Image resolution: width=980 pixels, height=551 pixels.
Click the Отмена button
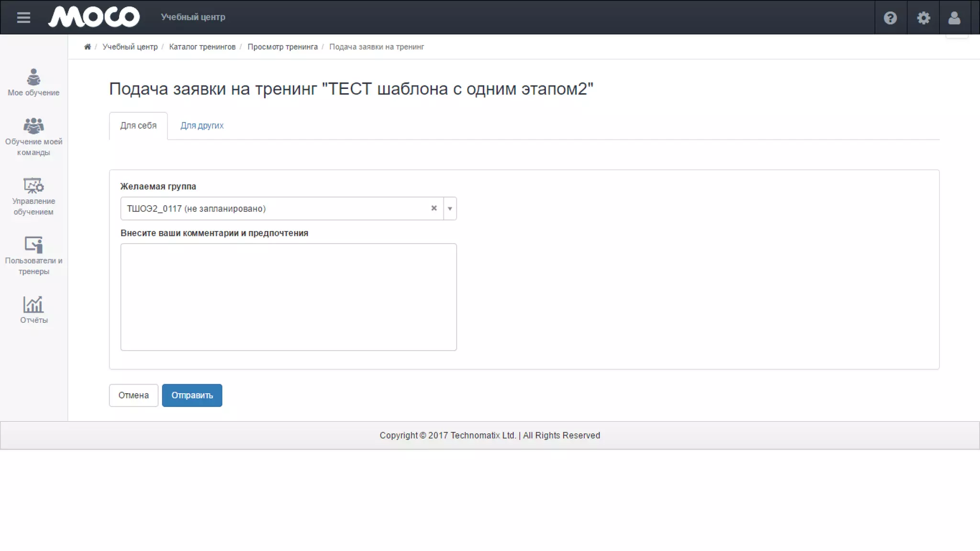pos(134,396)
